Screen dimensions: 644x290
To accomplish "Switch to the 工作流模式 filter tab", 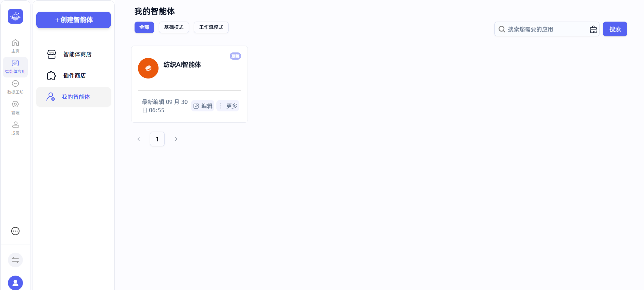I will point(211,27).
